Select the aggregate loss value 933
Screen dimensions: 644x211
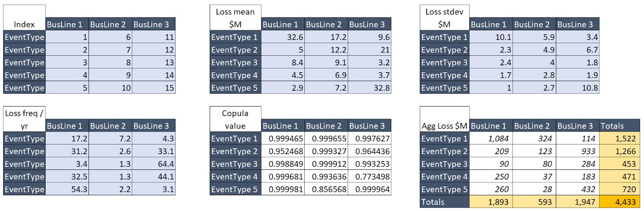point(578,151)
